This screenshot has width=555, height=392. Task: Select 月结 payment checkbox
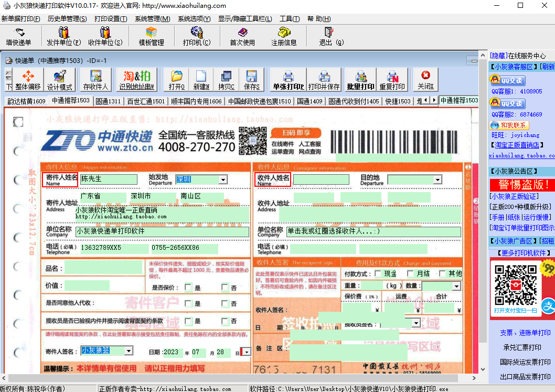pyautogui.click(x=410, y=273)
